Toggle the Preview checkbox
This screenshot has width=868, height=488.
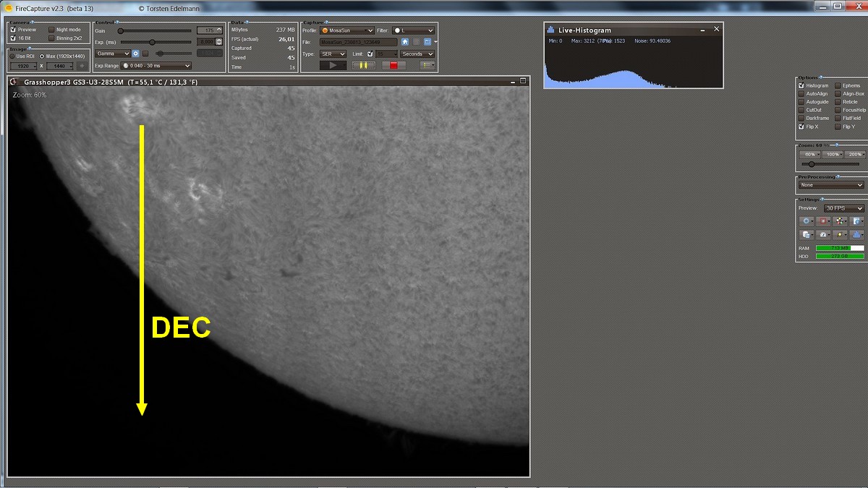pos(13,30)
